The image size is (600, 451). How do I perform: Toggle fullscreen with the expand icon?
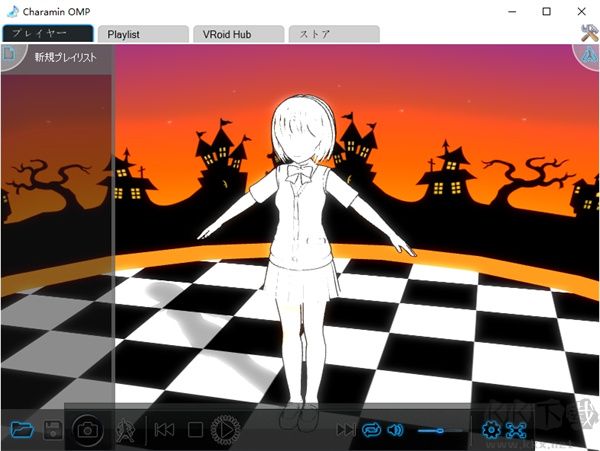point(516,430)
